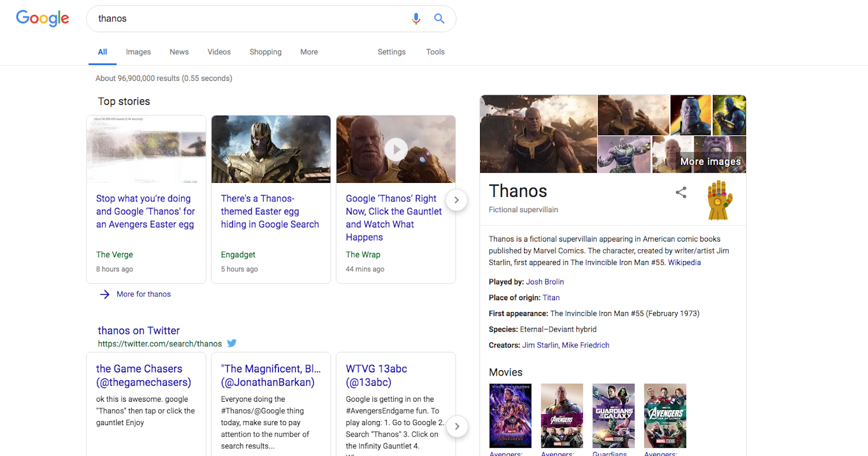
Task: Open Guardians of the Galaxy poster
Action: (x=614, y=416)
